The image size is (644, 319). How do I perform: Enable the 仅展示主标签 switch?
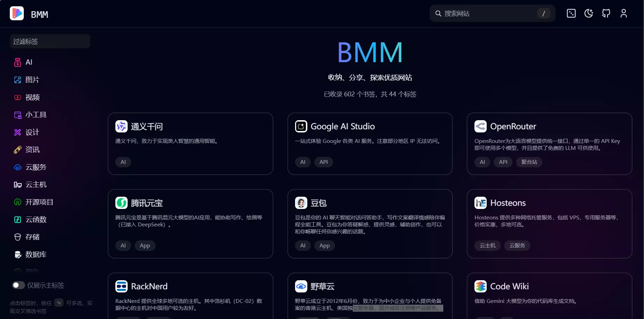tap(19, 285)
